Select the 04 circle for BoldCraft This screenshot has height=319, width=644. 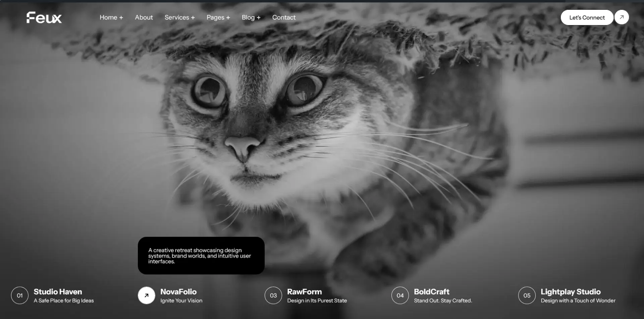tap(400, 295)
